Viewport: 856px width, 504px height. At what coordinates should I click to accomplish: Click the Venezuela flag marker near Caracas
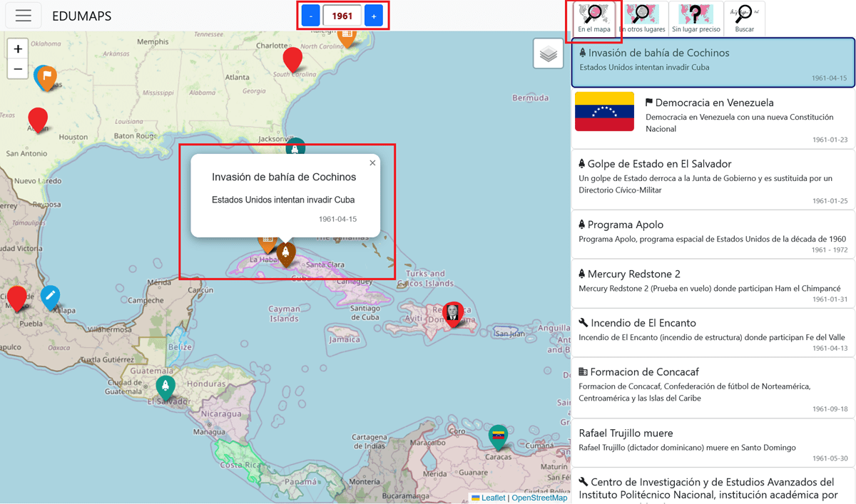pyautogui.click(x=497, y=436)
